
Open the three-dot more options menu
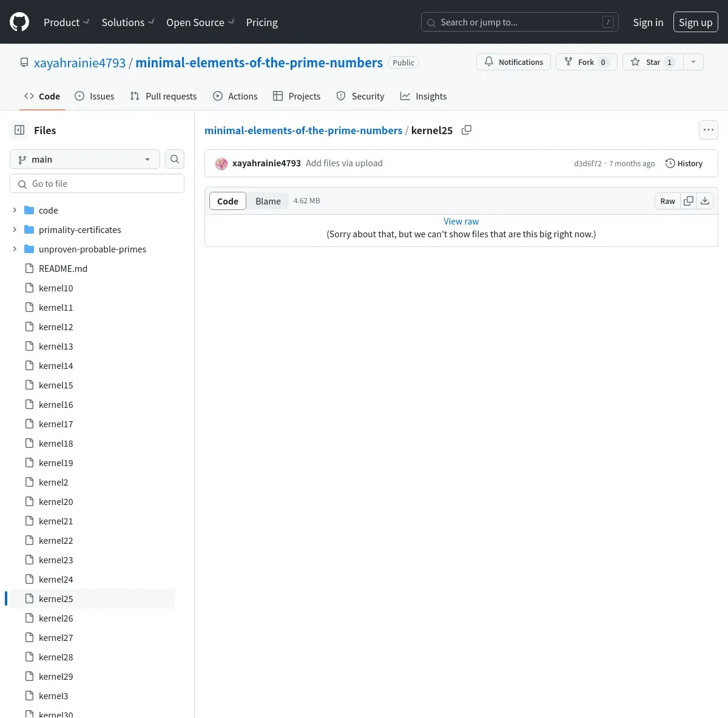pyautogui.click(x=709, y=130)
